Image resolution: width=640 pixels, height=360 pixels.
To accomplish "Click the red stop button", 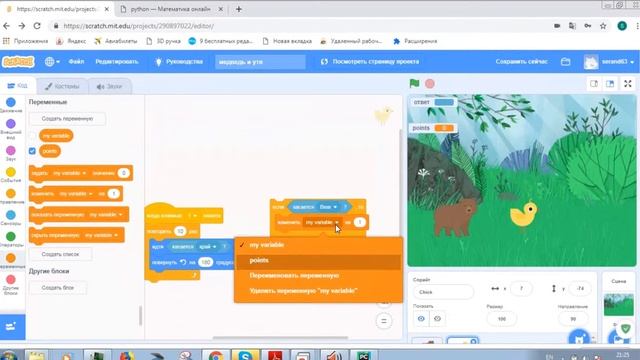I will [430, 84].
